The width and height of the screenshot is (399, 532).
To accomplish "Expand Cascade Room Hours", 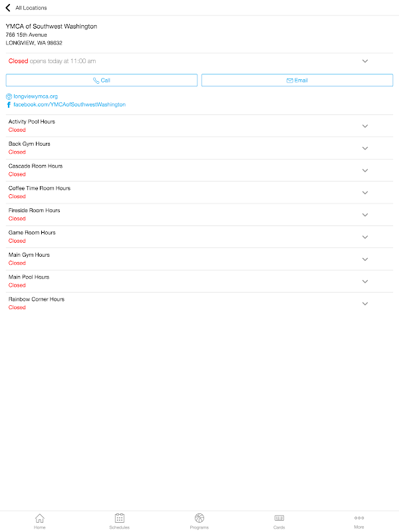I will pos(365,170).
